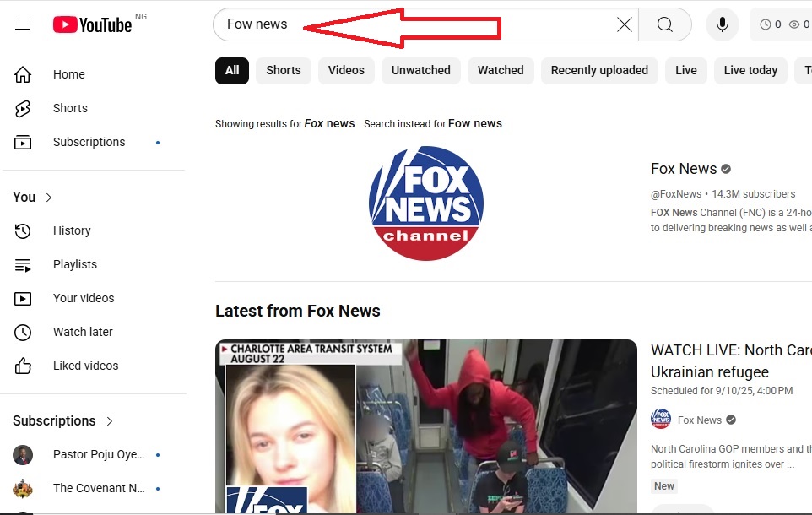Click the clock counter icon in header
This screenshot has height=515, width=812.
pyautogui.click(x=765, y=24)
